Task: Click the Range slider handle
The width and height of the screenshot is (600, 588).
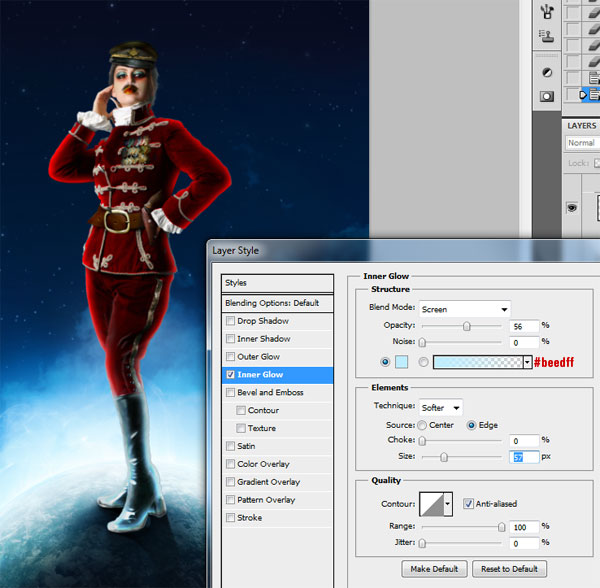Action: 501,528
